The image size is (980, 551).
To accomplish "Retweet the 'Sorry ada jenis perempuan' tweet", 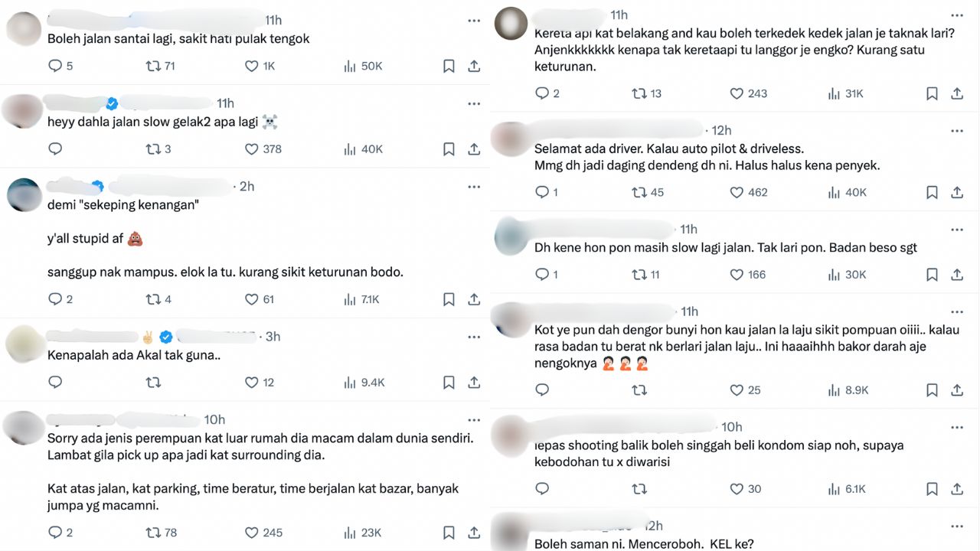I will 153,533.
